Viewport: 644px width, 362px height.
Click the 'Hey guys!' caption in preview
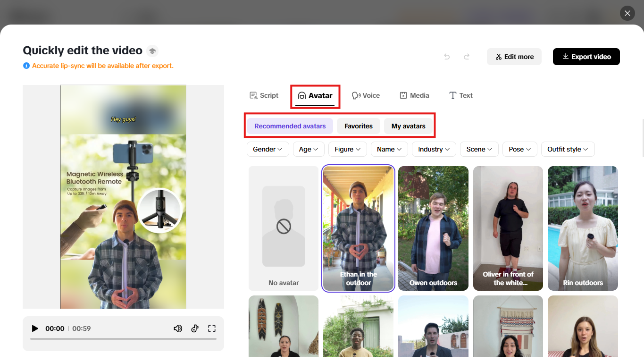[x=123, y=119]
